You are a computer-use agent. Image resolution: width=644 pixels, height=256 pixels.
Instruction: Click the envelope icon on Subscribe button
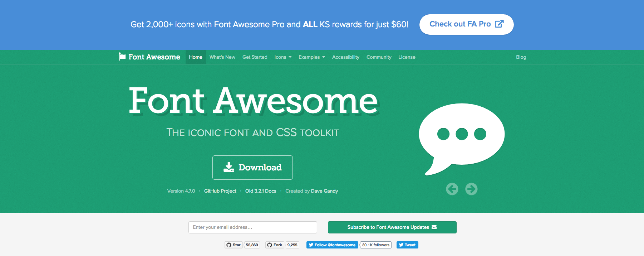point(434,227)
